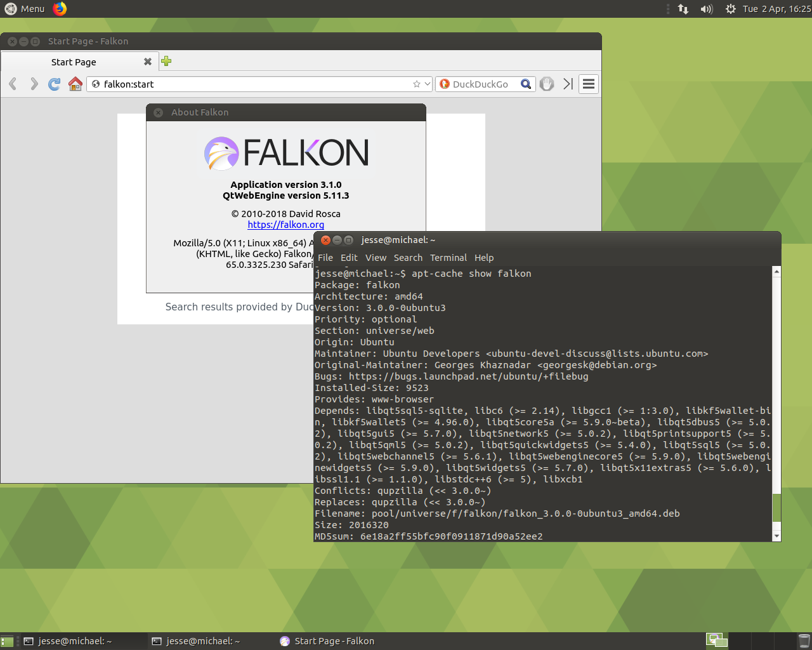Open DuckDuckGo search engine selector icon
Image resolution: width=812 pixels, height=650 pixels.
pyautogui.click(x=445, y=84)
